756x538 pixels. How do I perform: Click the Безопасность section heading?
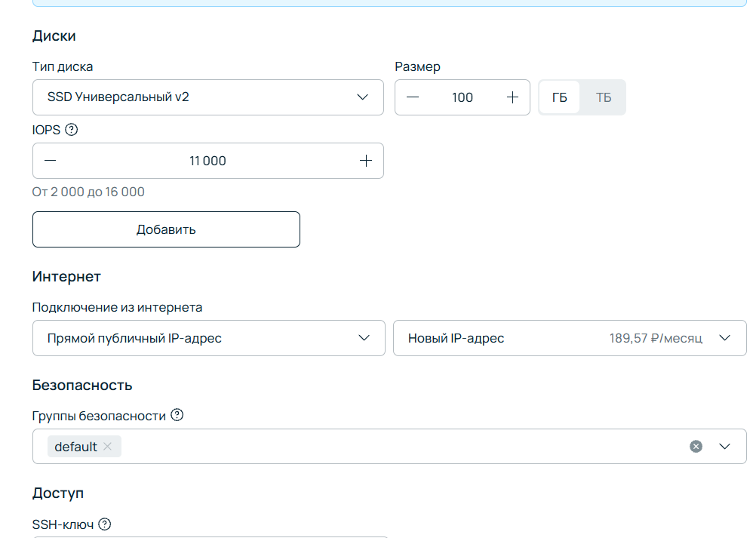tap(82, 385)
